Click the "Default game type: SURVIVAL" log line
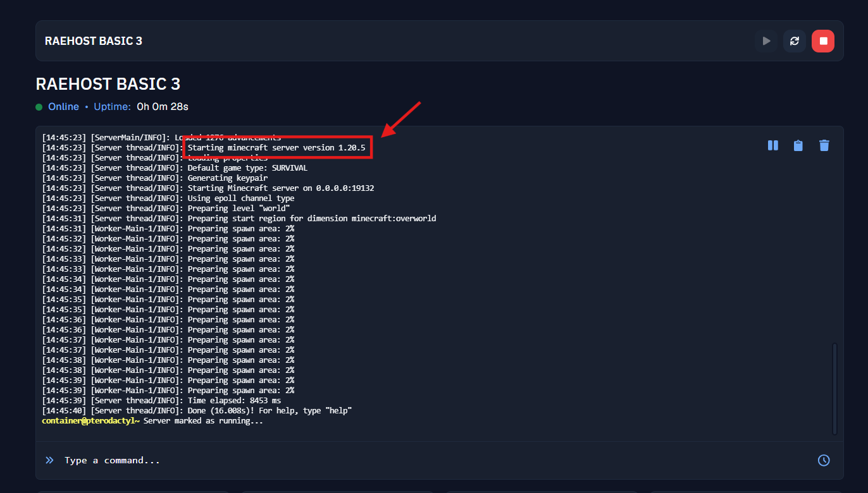868x493 pixels. click(x=175, y=168)
